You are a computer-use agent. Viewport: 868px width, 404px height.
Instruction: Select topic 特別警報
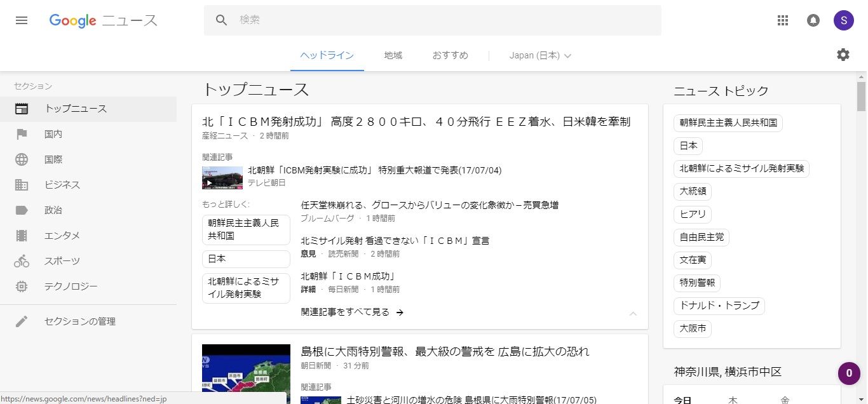pos(697,283)
